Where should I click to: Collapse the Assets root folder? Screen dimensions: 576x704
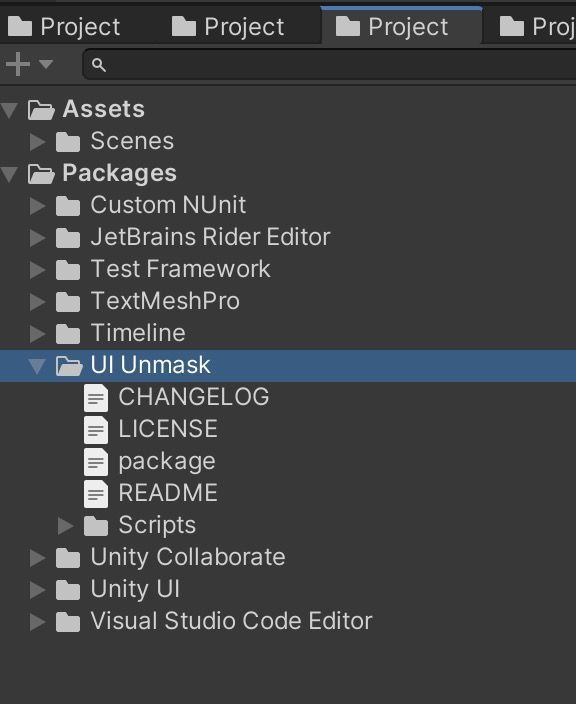pyautogui.click(x=9, y=110)
